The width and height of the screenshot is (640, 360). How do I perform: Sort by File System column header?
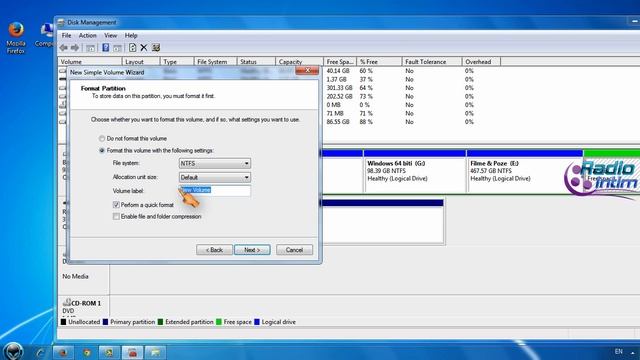pos(216,62)
